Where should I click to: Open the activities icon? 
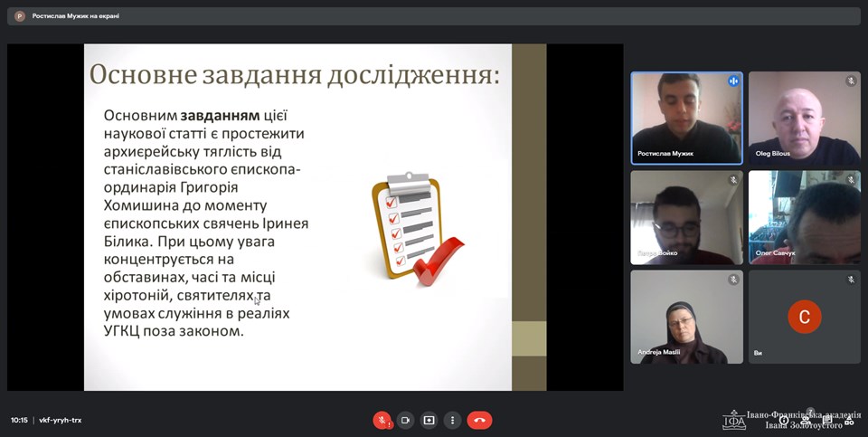click(x=848, y=420)
